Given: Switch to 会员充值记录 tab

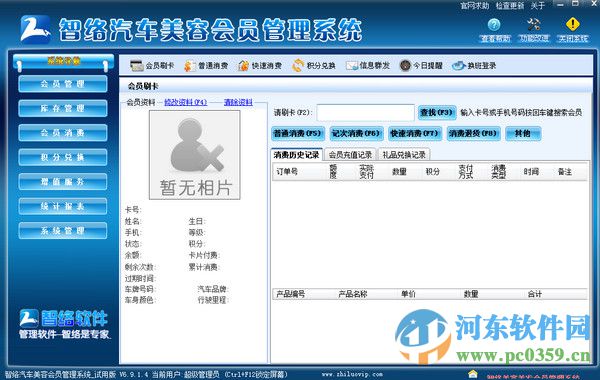Looking at the screenshot, I should tap(351, 155).
